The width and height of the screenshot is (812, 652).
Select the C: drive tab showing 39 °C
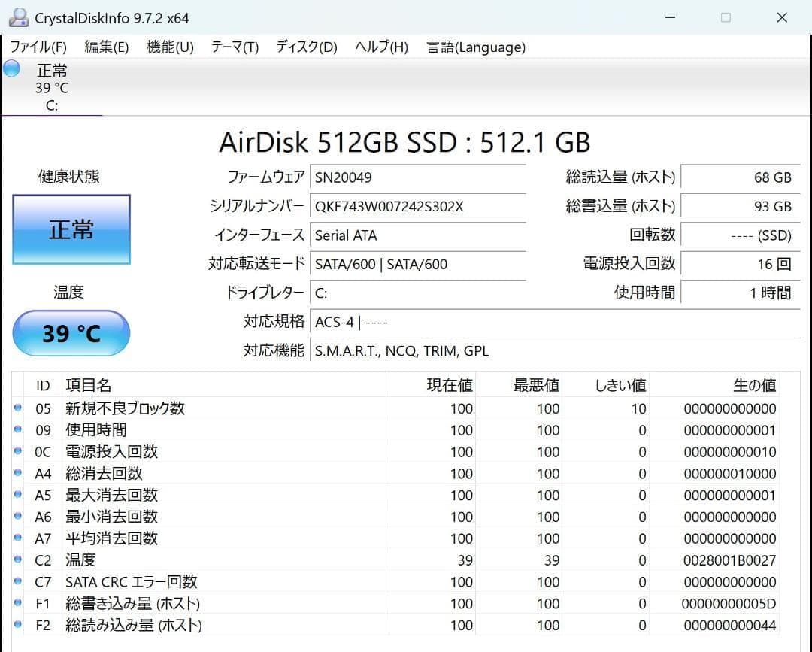tap(52, 87)
